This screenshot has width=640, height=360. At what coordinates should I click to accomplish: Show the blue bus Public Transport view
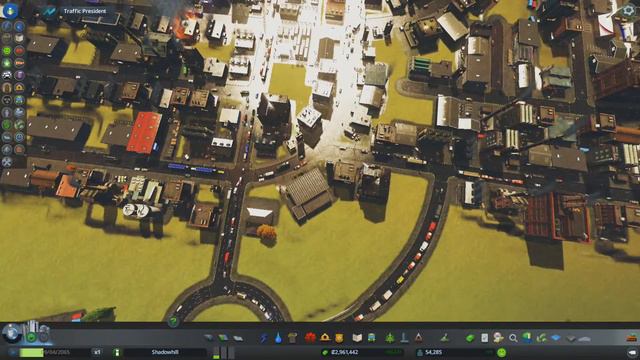coord(19,100)
